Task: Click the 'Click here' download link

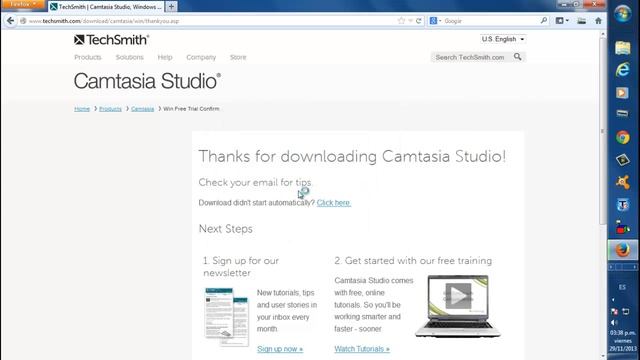Action: 333,202
